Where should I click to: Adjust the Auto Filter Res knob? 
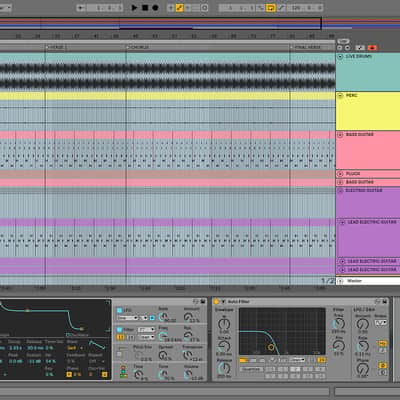click(x=339, y=346)
